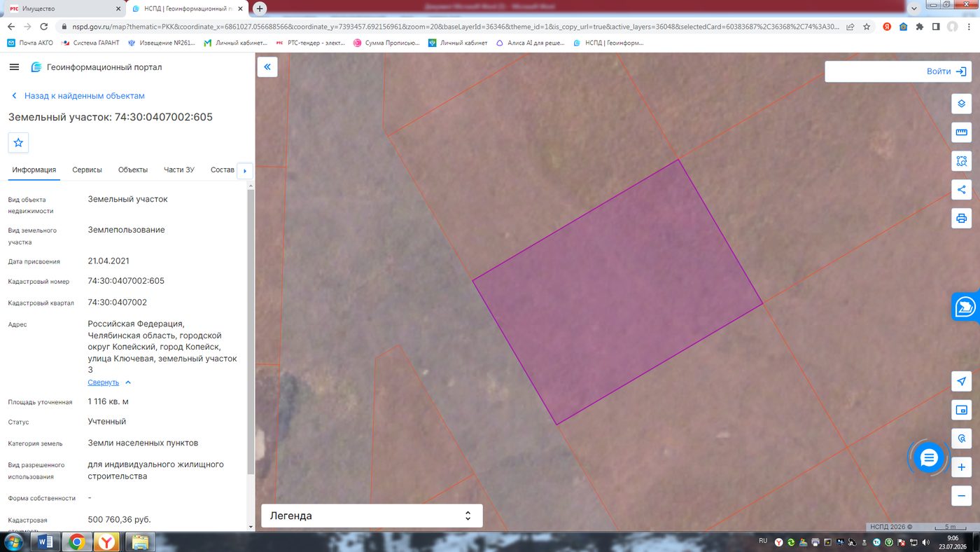Screen dimensions: 980x552
Task: Open the hamburger main menu
Action: pyautogui.click(x=14, y=67)
